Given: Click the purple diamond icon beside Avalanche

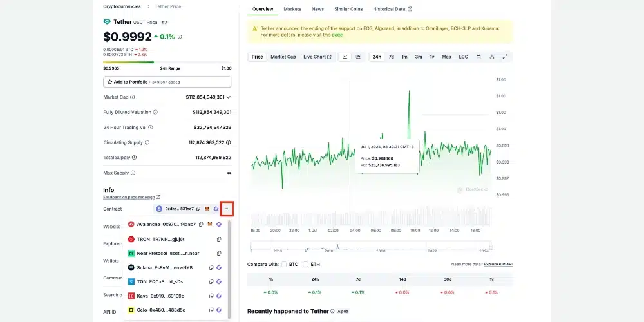Looking at the screenshot, I should tap(219, 224).
